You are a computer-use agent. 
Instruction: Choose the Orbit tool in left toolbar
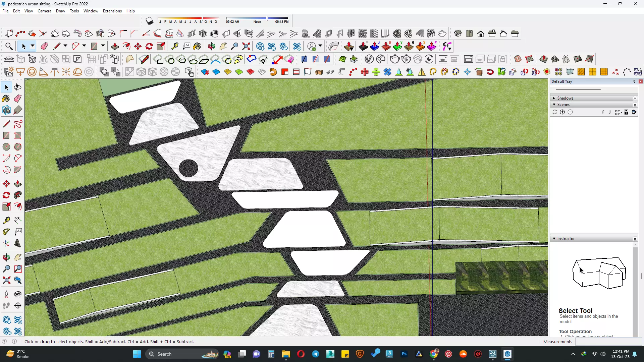click(x=6, y=257)
